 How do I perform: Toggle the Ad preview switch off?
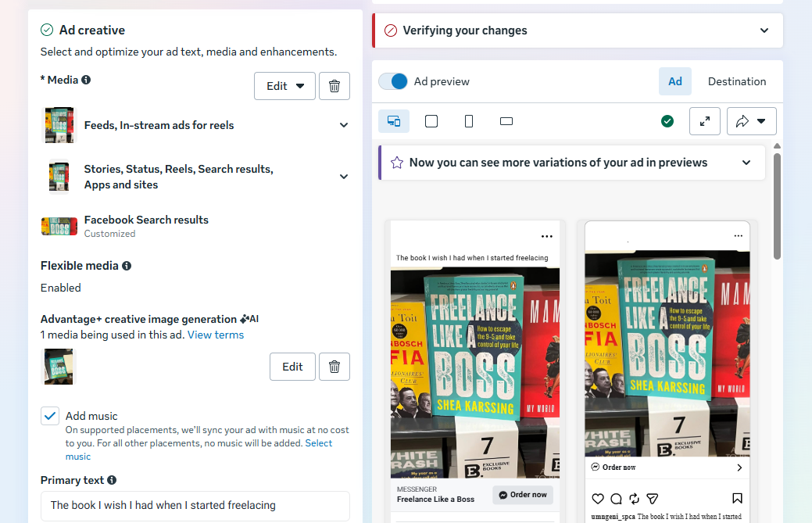tap(393, 81)
